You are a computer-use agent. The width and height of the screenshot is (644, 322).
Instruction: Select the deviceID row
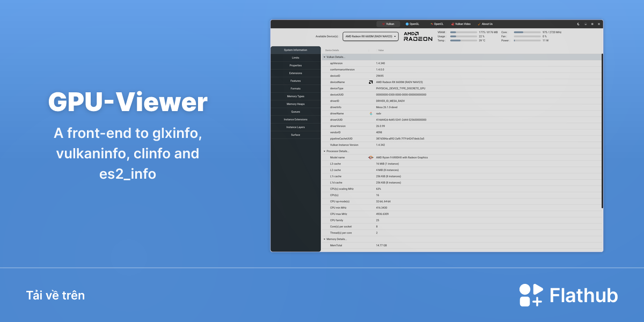462,76
